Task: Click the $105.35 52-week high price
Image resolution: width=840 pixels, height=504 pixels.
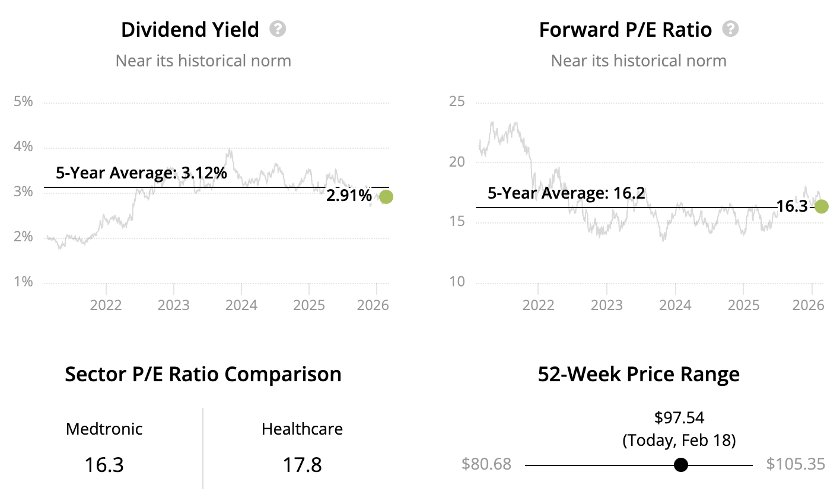Action: pyautogui.click(x=796, y=464)
